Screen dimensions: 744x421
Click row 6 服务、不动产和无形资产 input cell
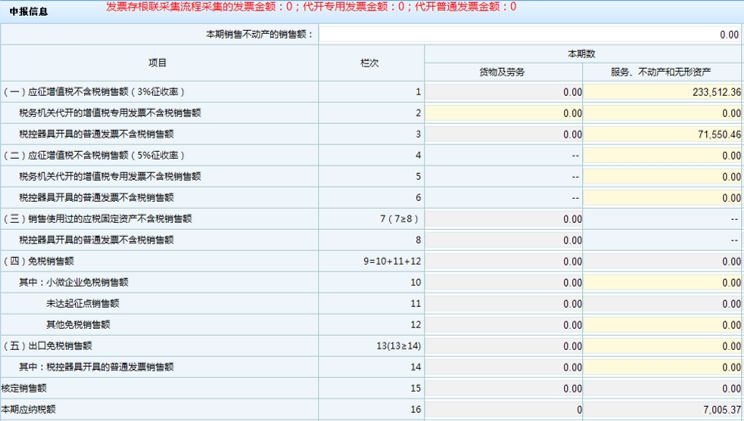coord(664,198)
